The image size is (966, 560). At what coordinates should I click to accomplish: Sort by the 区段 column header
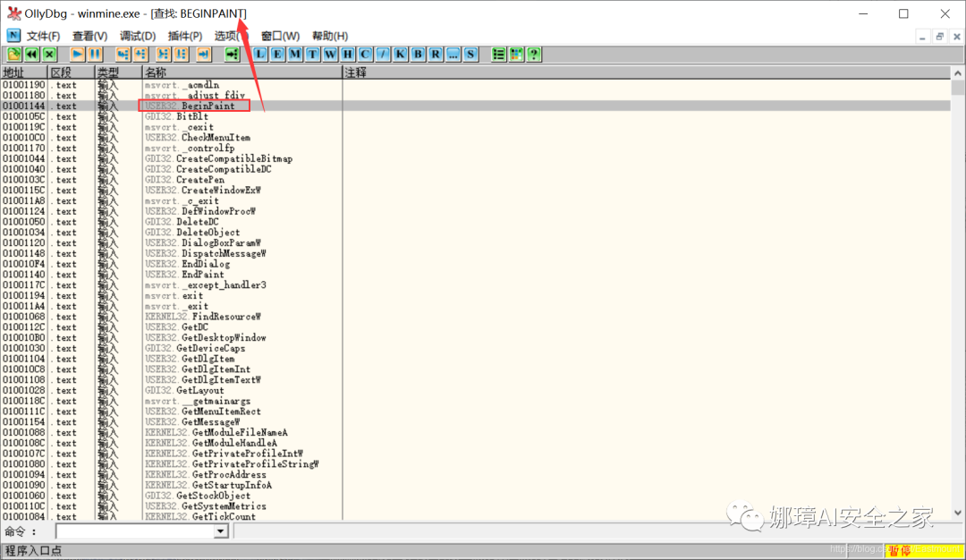72,72
